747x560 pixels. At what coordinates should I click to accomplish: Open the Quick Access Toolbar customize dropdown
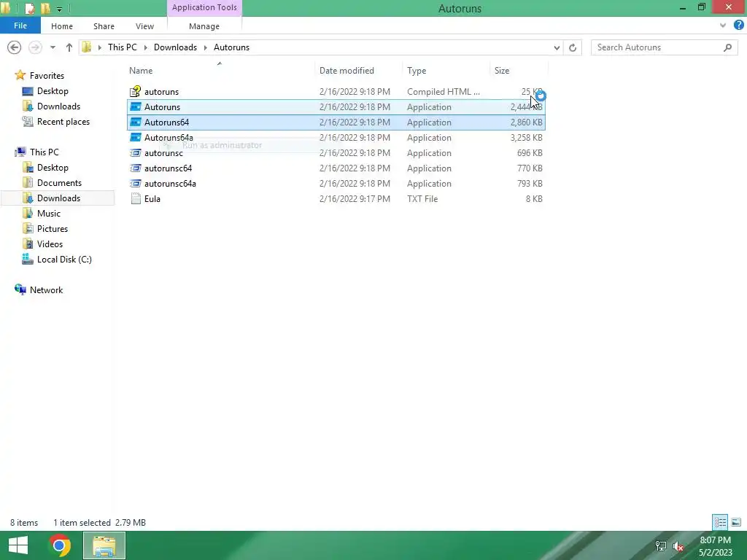59,9
